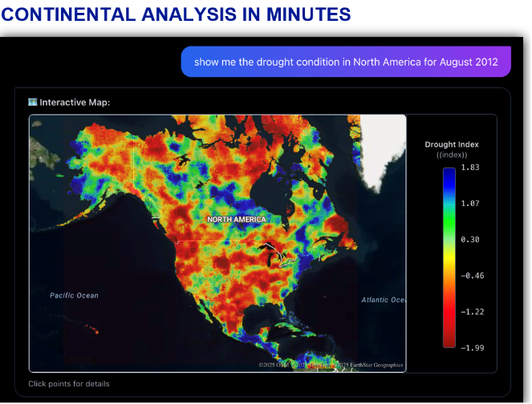Click the 0.30 legend value
Image resolution: width=532 pixels, height=404 pixels.
470,240
